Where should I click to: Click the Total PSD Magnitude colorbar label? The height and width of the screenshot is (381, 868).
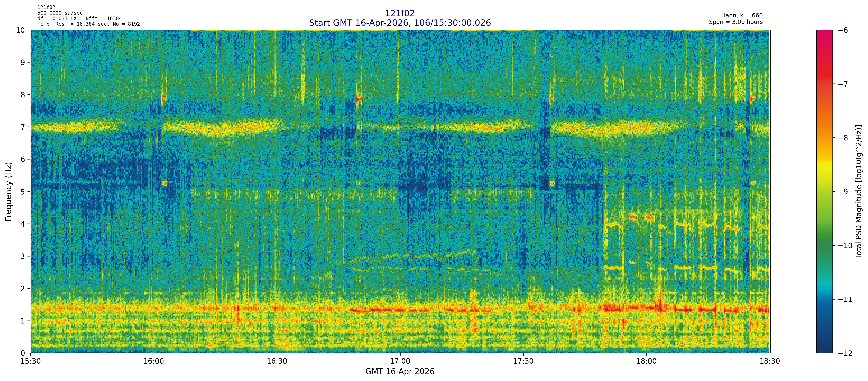(x=859, y=192)
